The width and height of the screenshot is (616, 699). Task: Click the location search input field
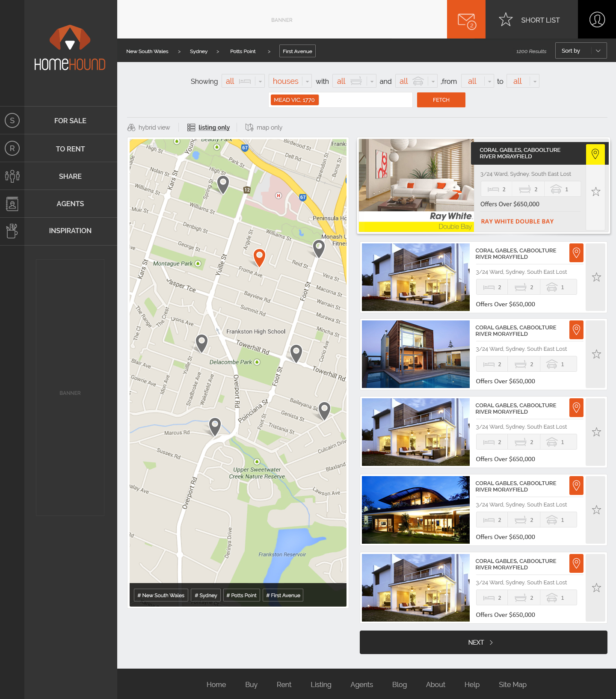click(364, 100)
